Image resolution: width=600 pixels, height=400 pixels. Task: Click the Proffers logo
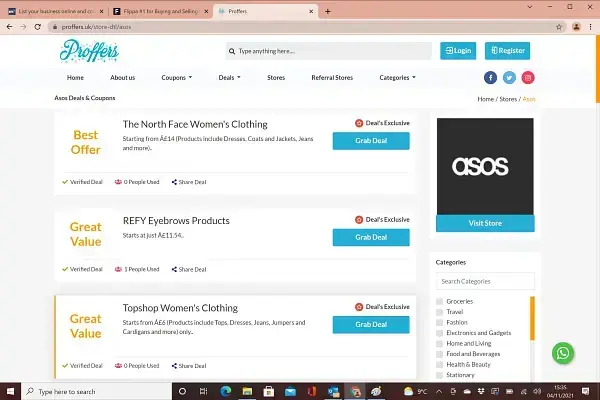tap(89, 51)
